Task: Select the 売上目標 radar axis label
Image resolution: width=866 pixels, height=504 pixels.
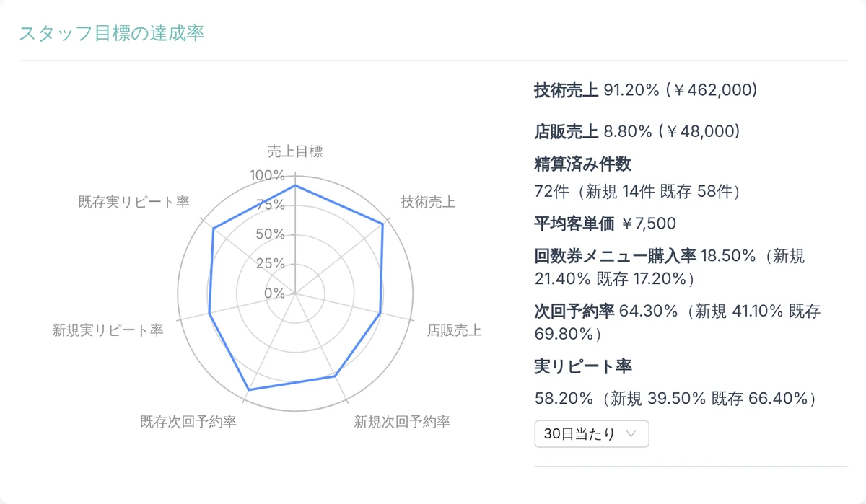Action: point(295,151)
